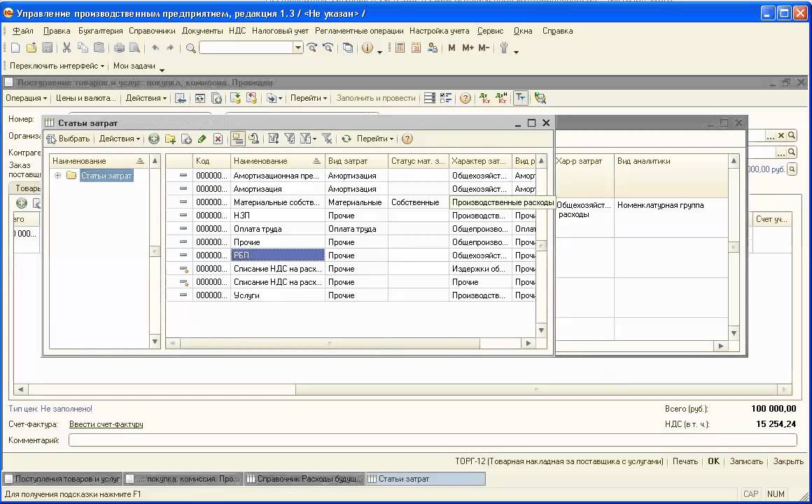Image resolution: width=812 pixels, height=504 pixels.
Task: Switch to Поступления товаров и услуг tab
Action: 62,479
